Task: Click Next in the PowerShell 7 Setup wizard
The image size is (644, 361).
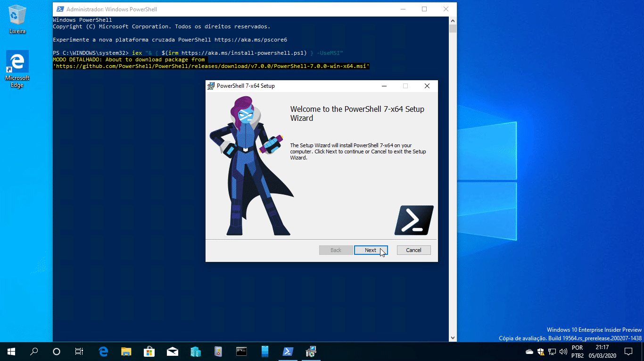Action: pyautogui.click(x=371, y=250)
